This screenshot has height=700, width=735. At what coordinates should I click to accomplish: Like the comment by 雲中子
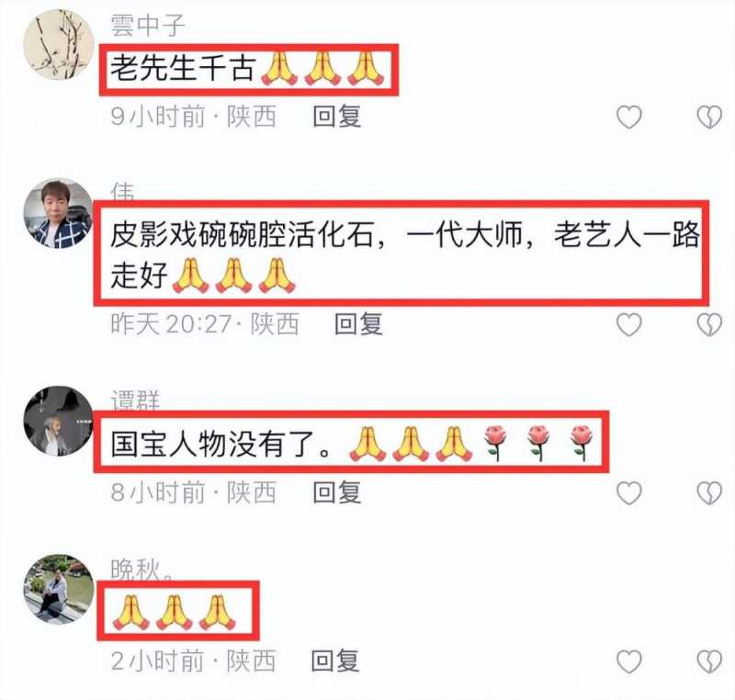tap(628, 117)
